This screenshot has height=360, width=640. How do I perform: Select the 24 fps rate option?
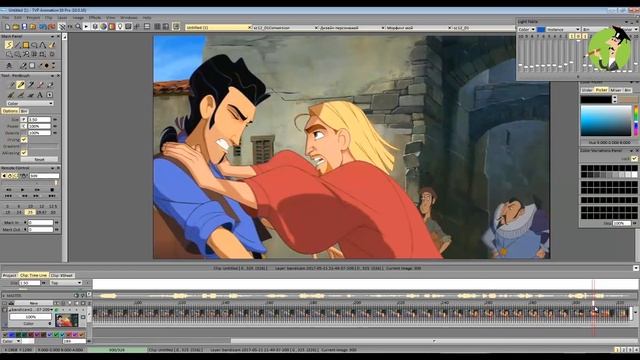tap(19, 212)
